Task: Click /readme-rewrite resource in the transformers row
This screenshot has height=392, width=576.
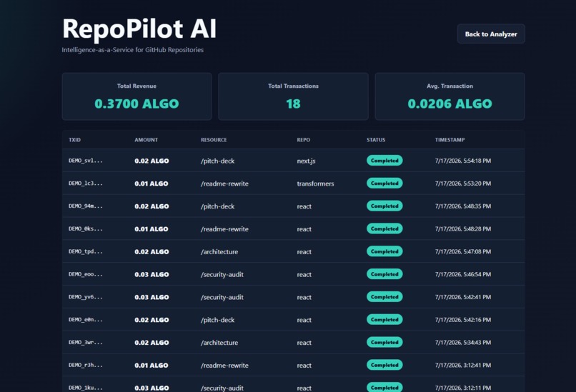Action: click(224, 184)
